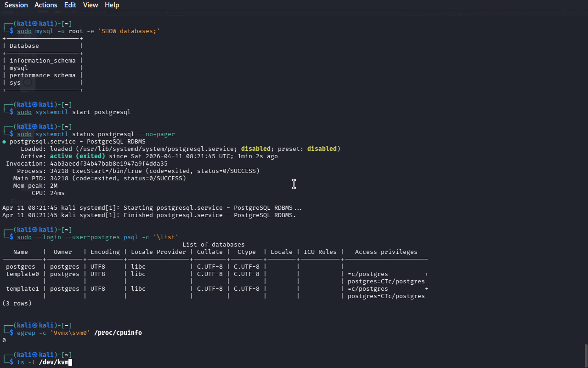
Task: Open the Actions menu
Action: [x=46, y=5]
